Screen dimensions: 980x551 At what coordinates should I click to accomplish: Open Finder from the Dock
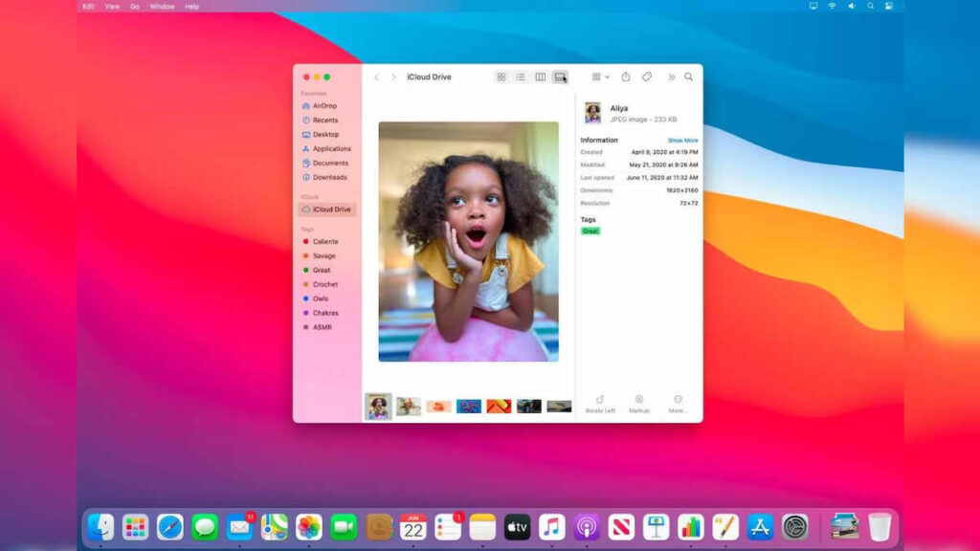click(x=100, y=527)
